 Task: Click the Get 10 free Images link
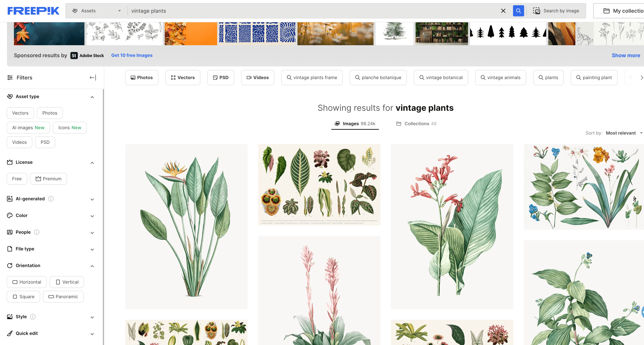[132, 55]
